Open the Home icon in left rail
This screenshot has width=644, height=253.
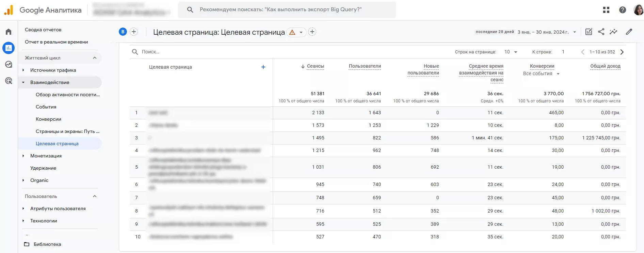click(9, 32)
